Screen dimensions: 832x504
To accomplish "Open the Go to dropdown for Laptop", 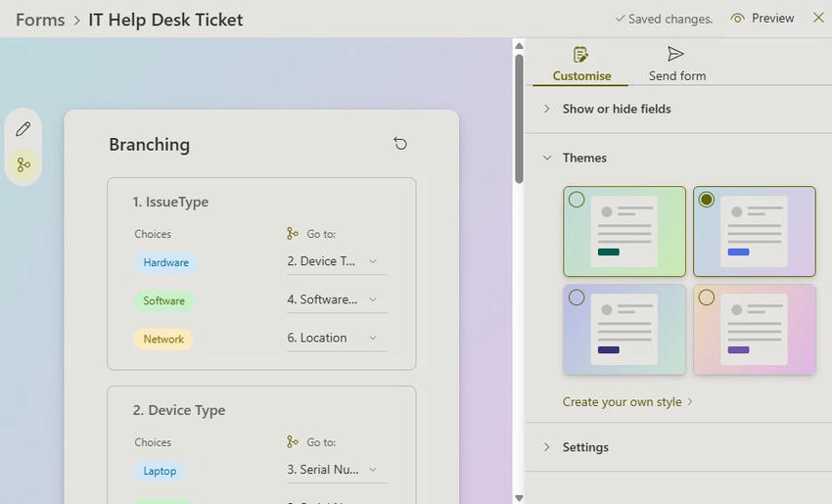I will point(337,470).
